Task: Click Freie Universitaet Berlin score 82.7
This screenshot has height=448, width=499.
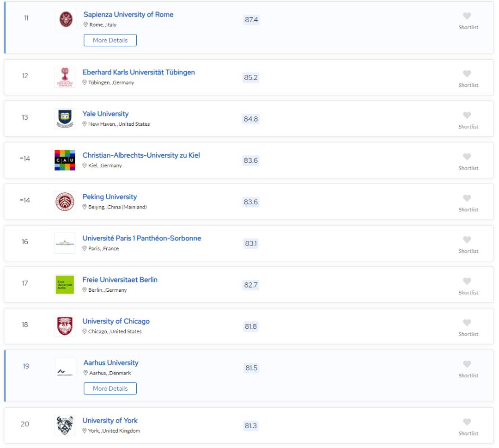Action: click(251, 285)
